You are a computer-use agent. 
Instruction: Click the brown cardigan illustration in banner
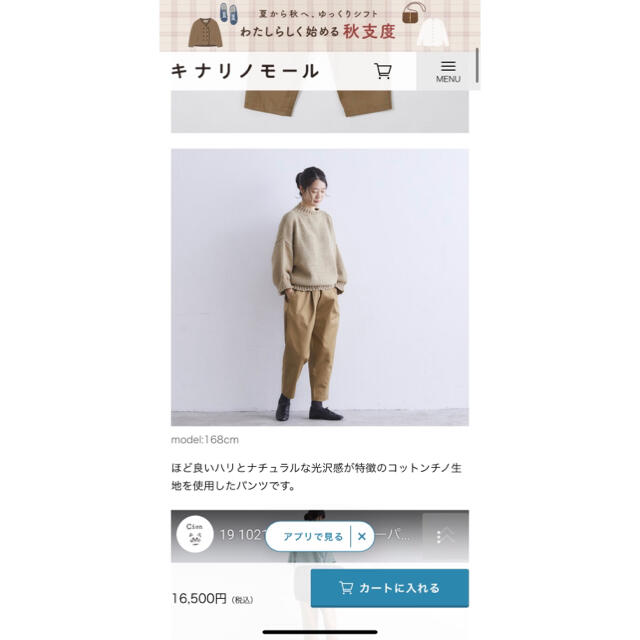coord(205,33)
